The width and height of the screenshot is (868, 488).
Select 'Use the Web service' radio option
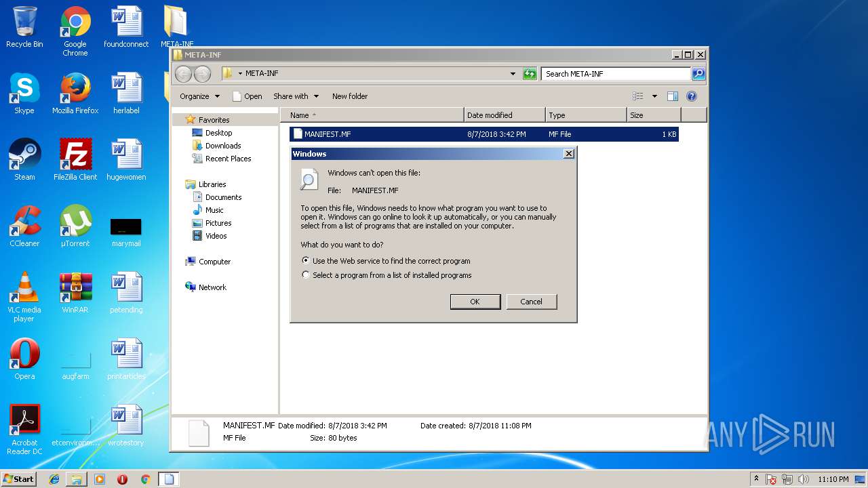click(x=306, y=260)
